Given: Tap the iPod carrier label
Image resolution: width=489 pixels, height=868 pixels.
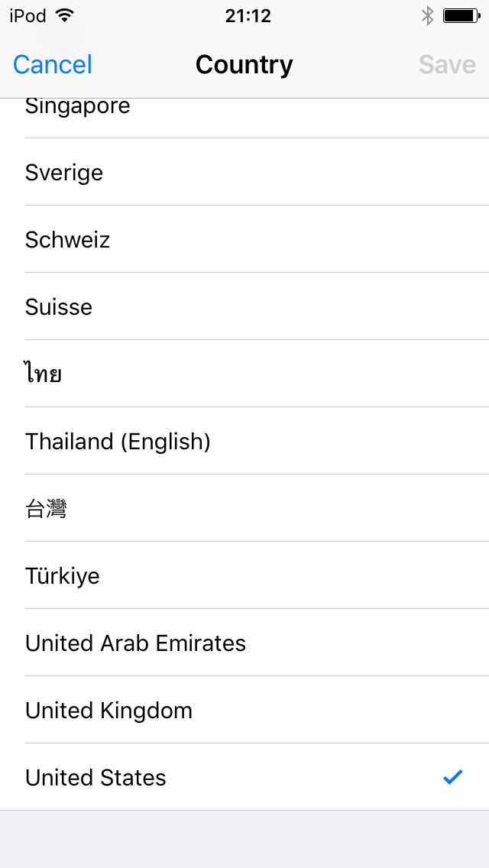Looking at the screenshot, I should [28, 16].
